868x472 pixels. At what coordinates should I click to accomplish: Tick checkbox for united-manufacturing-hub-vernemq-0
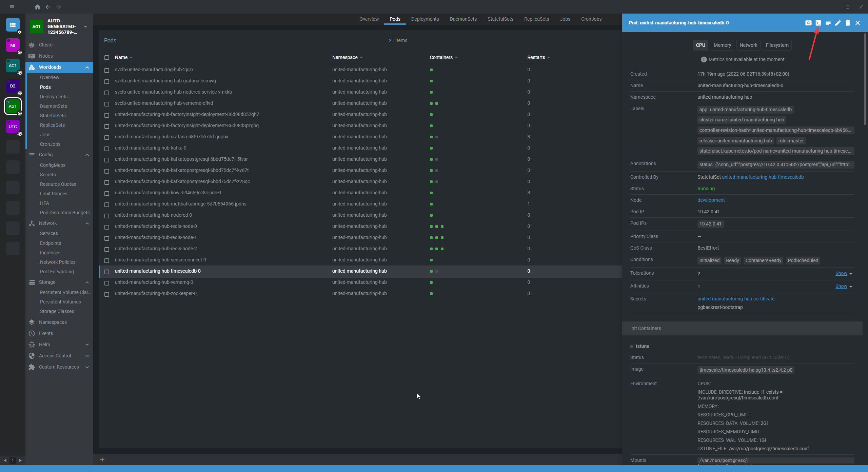point(107,283)
